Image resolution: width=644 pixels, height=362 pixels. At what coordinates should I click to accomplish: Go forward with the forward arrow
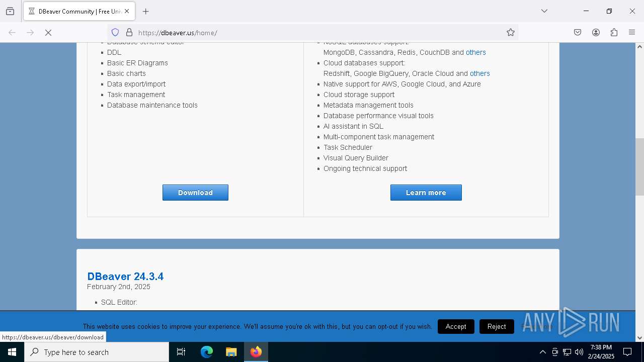coord(30,32)
